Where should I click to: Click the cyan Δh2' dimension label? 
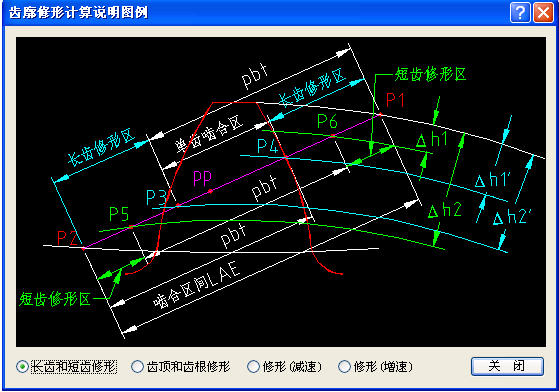tap(512, 217)
